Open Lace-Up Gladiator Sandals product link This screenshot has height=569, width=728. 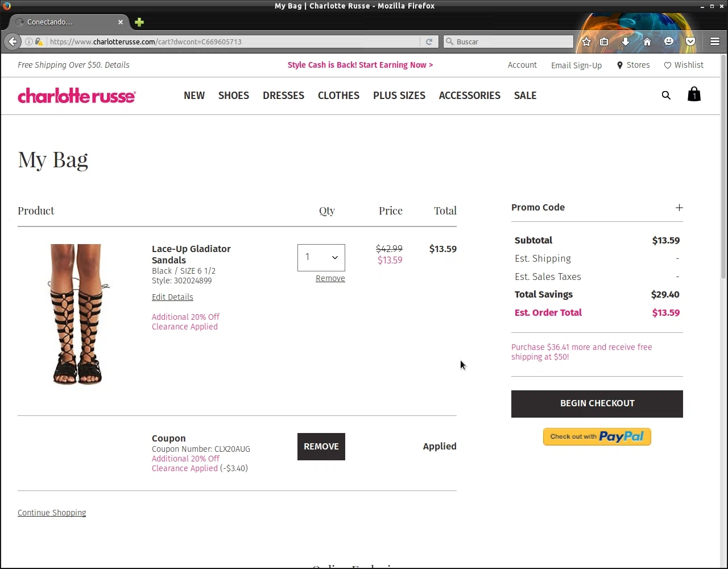coord(191,254)
